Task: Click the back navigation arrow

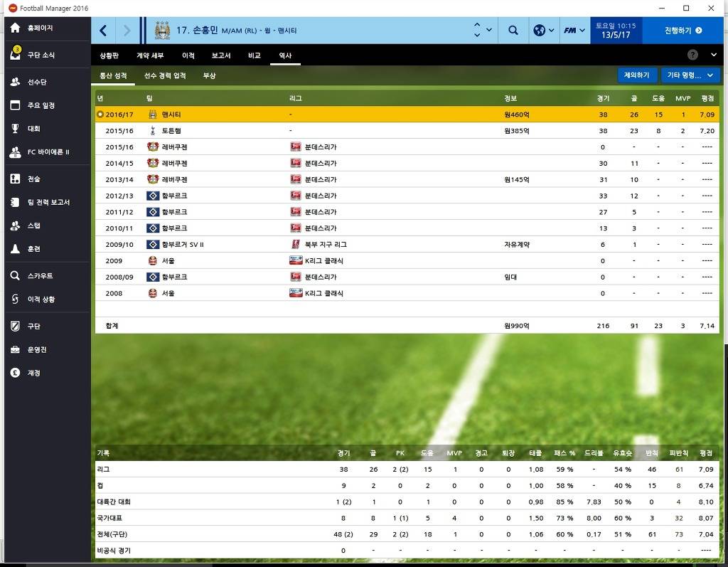Action: click(x=104, y=31)
